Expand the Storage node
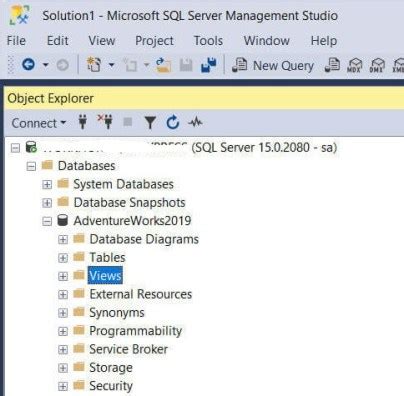 (63, 368)
